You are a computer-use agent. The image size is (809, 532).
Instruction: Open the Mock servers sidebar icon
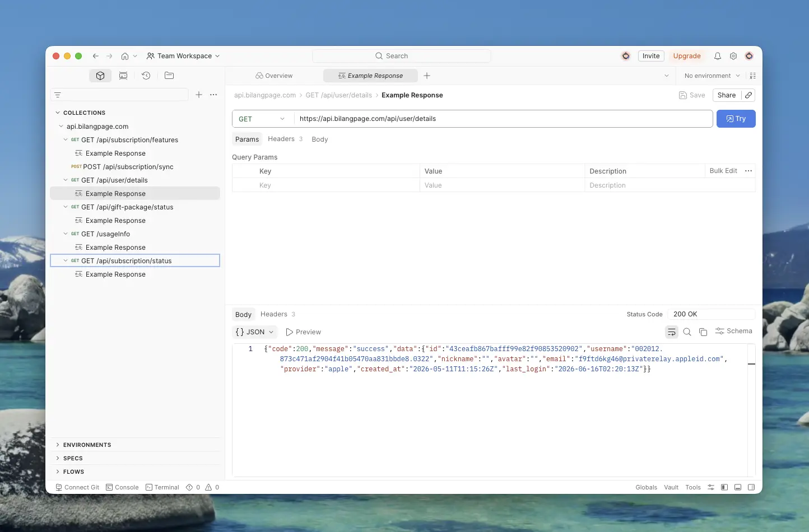123,76
